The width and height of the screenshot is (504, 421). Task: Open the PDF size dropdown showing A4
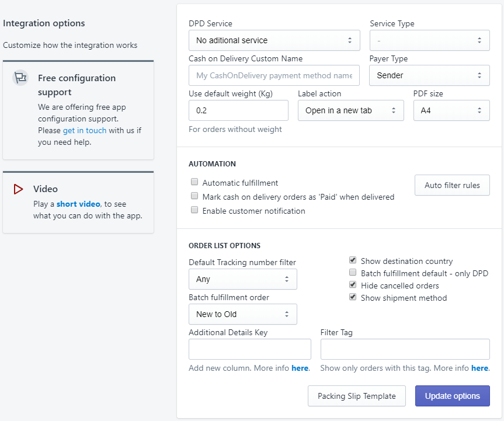pos(451,110)
